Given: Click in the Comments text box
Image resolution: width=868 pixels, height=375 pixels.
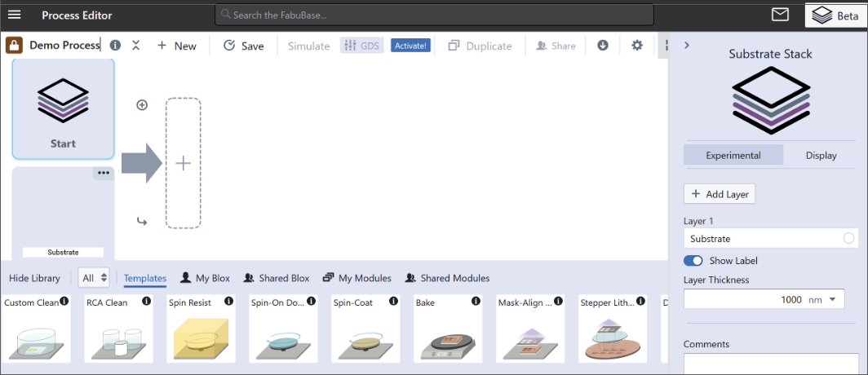Looking at the screenshot, I should point(771,364).
